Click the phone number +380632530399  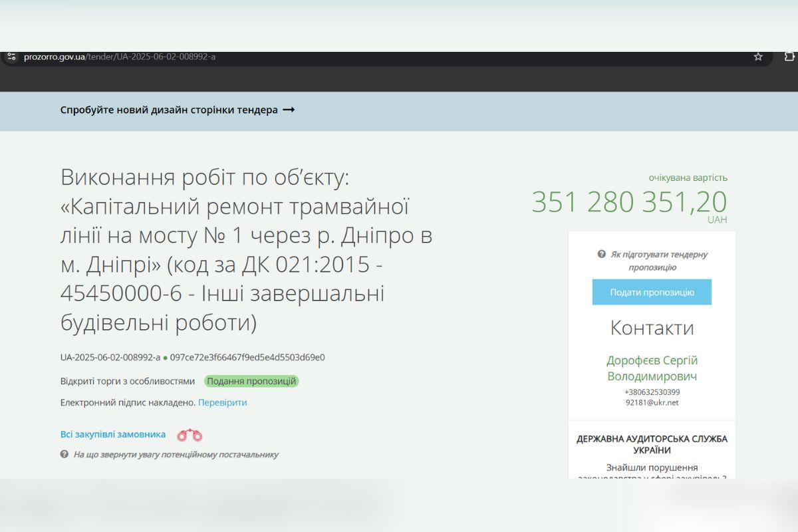click(x=652, y=392)
